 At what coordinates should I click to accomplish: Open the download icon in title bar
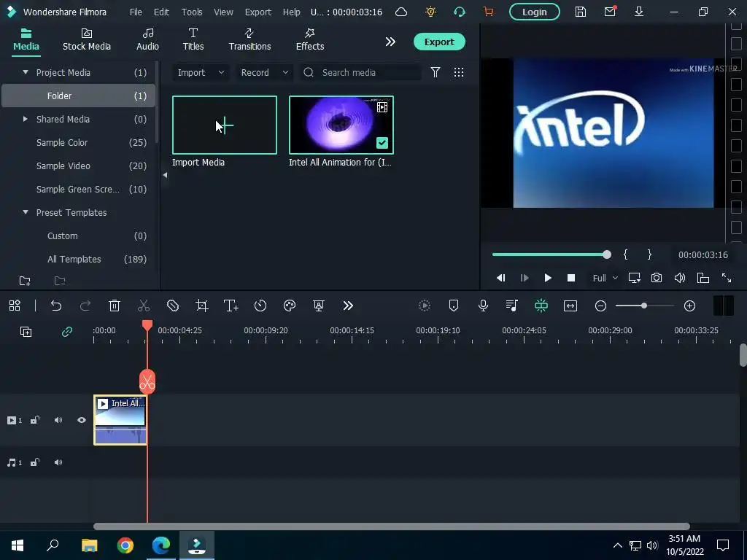639,12
